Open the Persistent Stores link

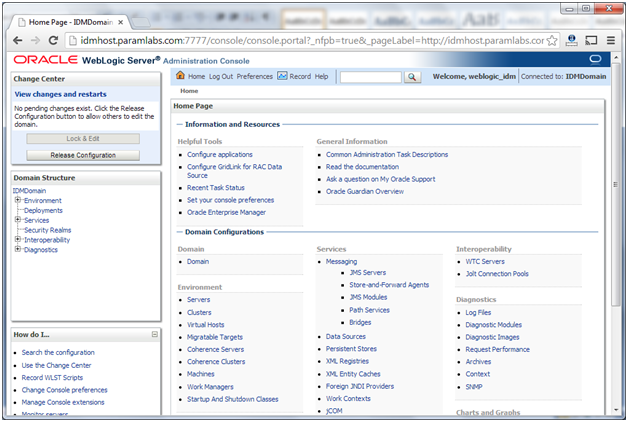pos(351,349)
